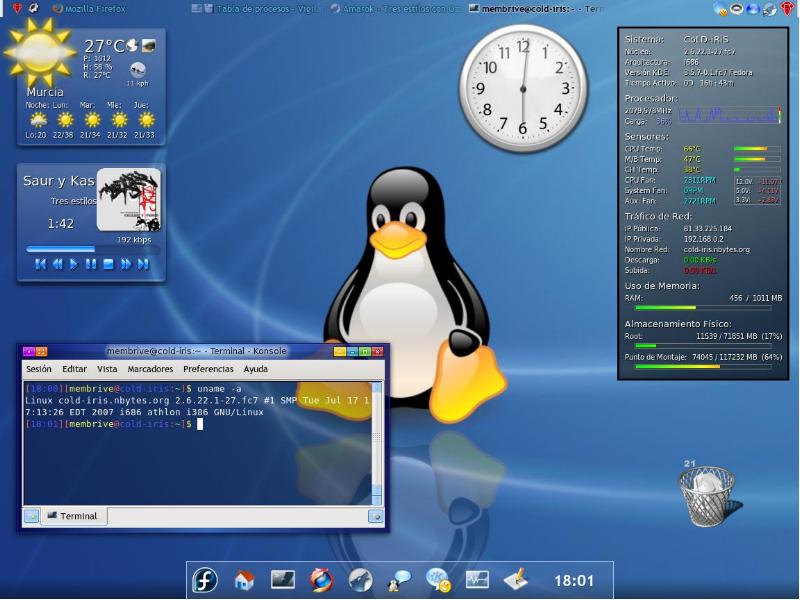Pause the song in the music widget
Image resolution: width=800 pixels, height=600 pixels.
[x=91, y=264]
